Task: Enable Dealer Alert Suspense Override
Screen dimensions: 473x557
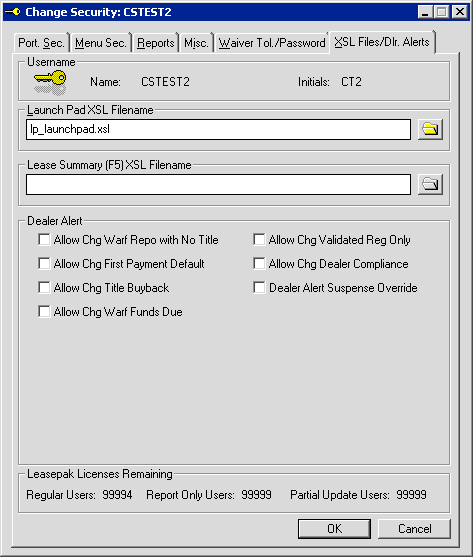Action: (259, 287)
